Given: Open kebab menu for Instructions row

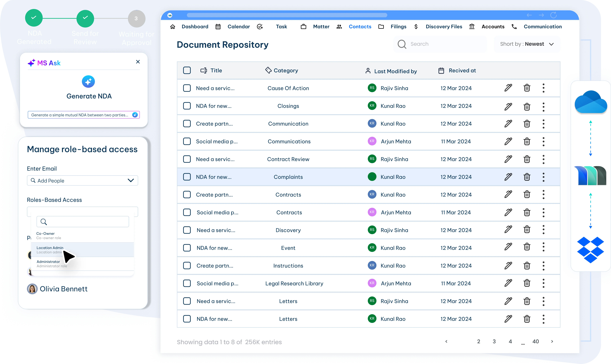Looking at the screenshot, I should (x=544, y=266).
